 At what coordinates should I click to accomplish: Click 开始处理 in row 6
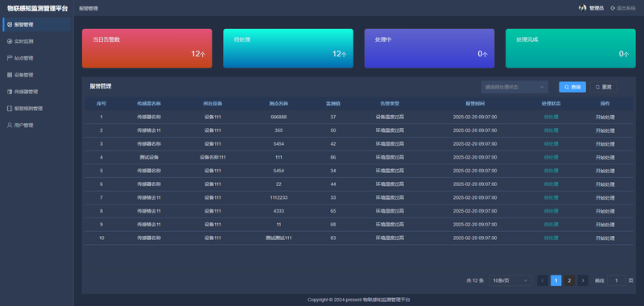pyautogui.click(x=605, y=184)
